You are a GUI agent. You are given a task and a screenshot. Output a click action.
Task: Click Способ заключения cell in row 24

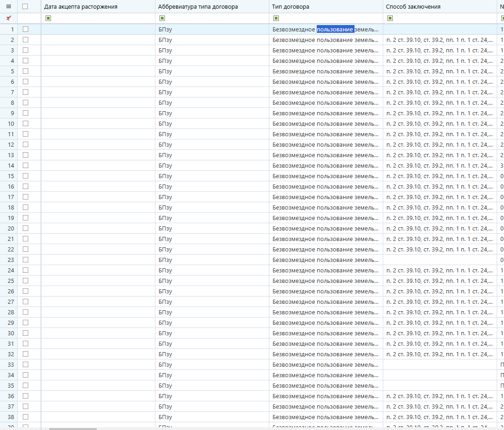(x=440, y=270)
